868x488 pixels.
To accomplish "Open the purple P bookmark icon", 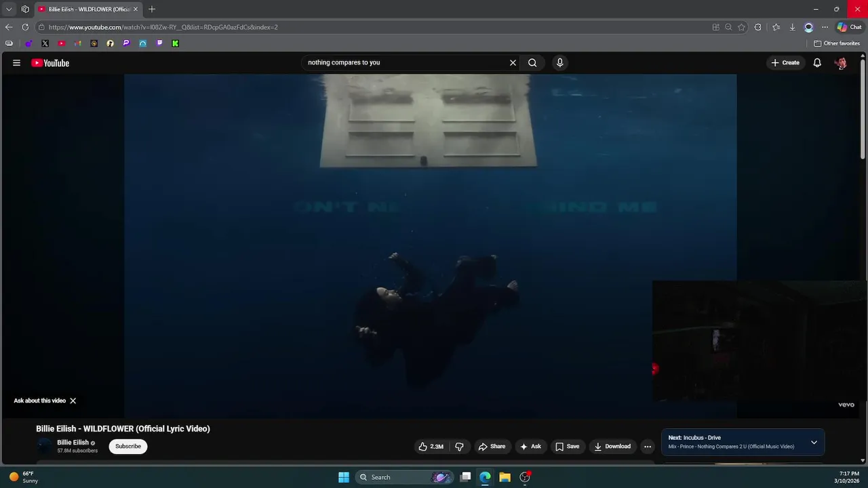I will pyautogui.click(x=126, y=43).
